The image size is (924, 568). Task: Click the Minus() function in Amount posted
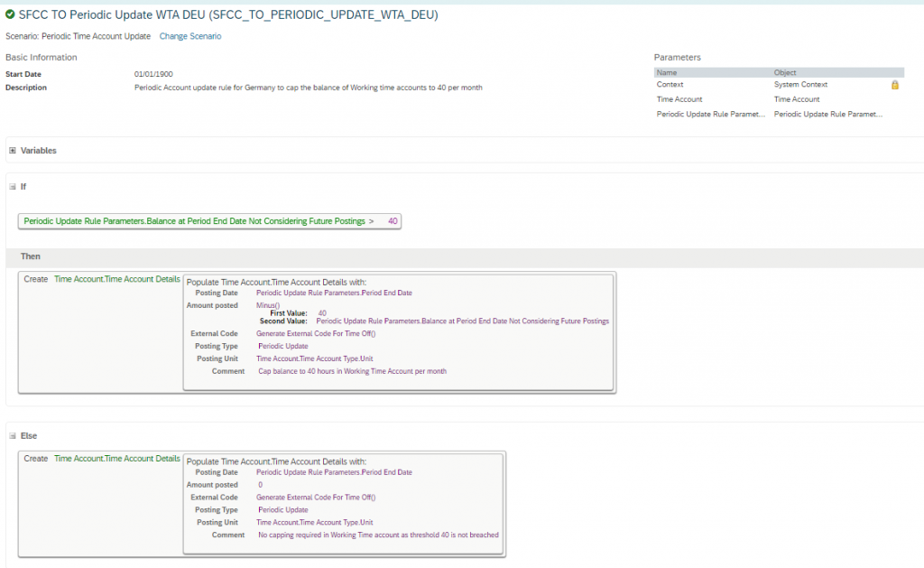tap(268, 305)
